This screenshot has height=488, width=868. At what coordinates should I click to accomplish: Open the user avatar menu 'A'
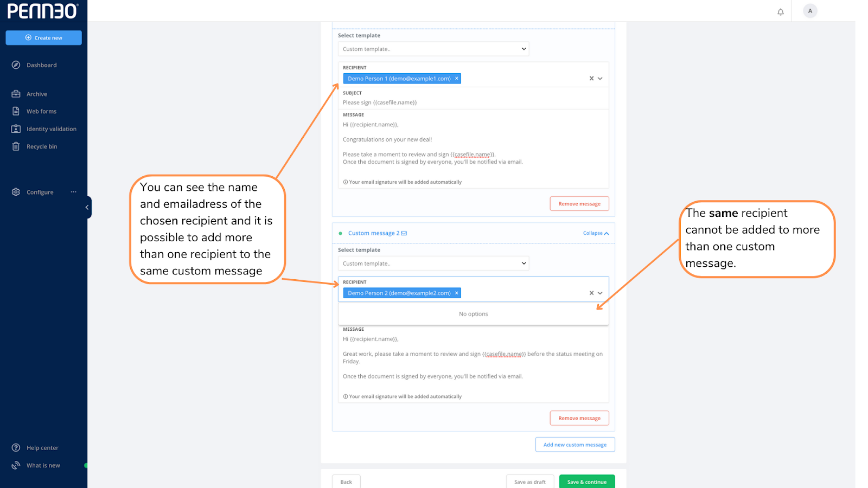pyautogui.click(x=810, y=11)
